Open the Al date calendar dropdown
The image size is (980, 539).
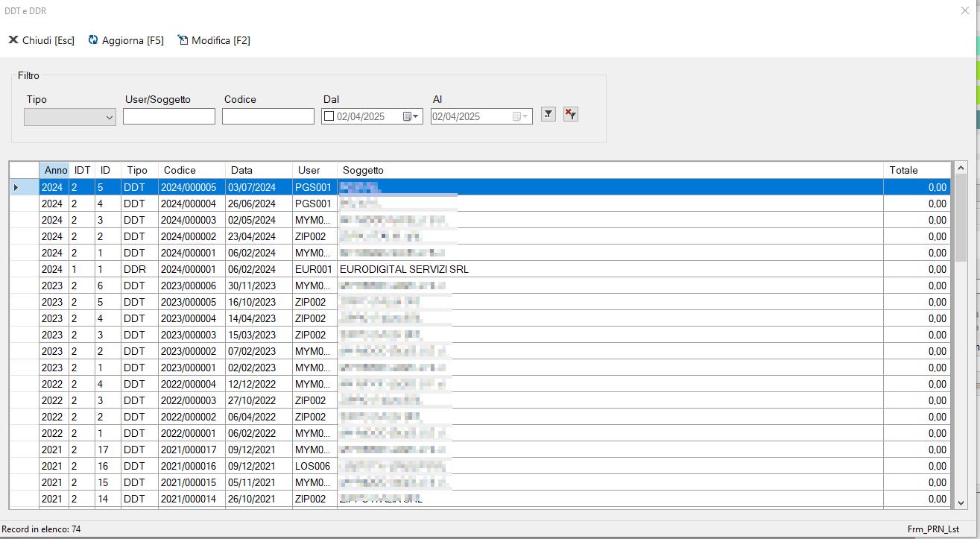522,116
